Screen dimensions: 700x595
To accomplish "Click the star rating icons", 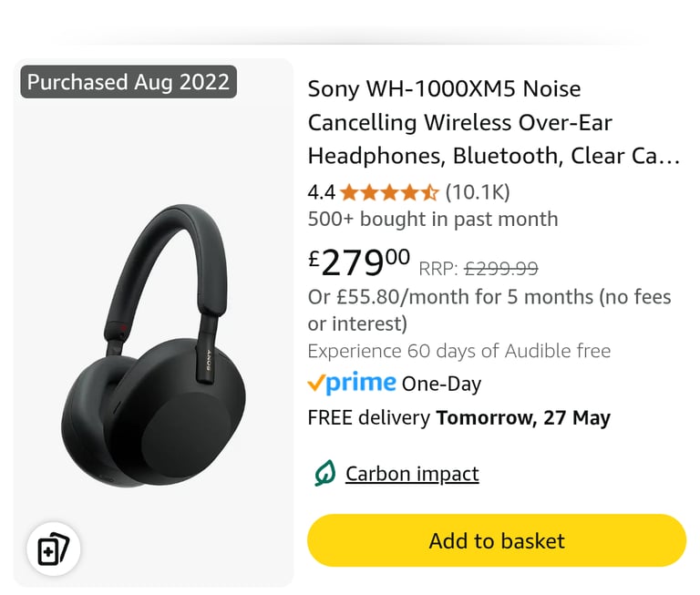I will tap(389, 193).
